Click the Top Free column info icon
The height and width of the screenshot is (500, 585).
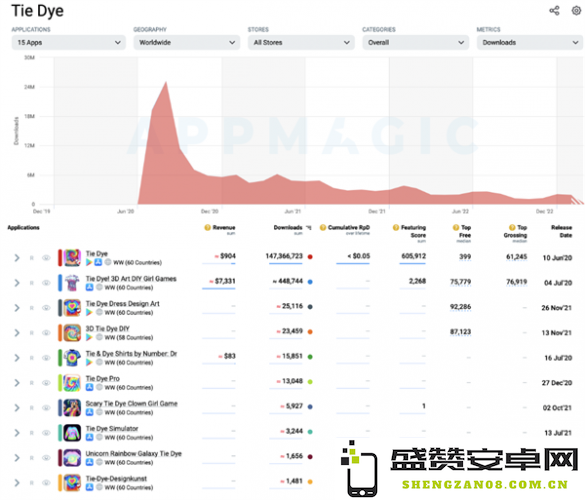[x=456, y=227]
